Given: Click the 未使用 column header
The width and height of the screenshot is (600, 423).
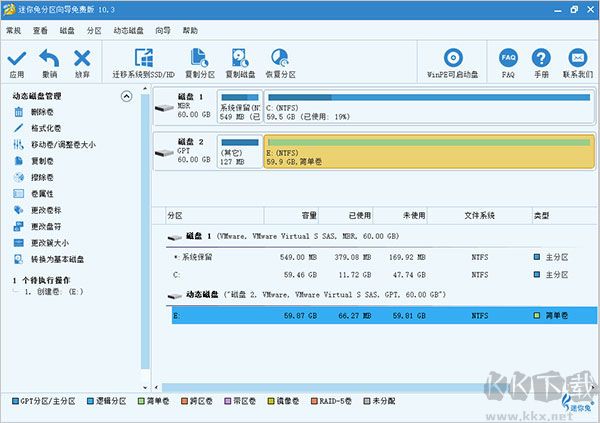Looking at the screenshot, I should click(400, 216).
